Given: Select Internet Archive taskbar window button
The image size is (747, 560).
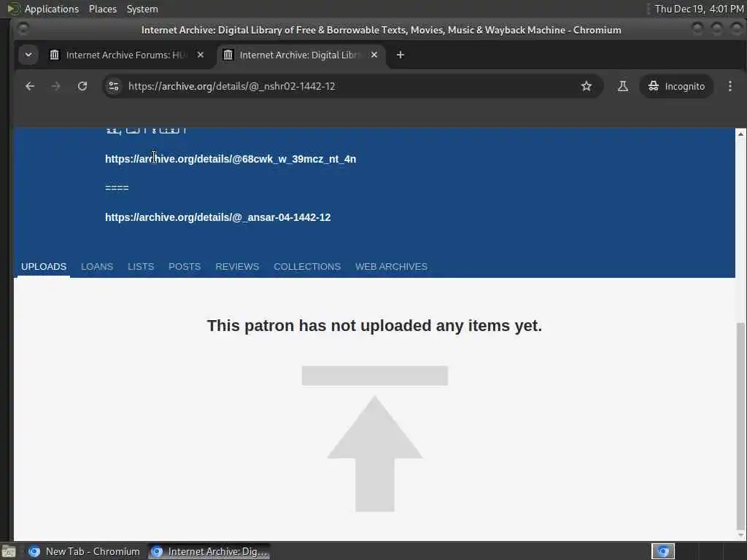Looking at the screenshot, I should click(209, 551).
